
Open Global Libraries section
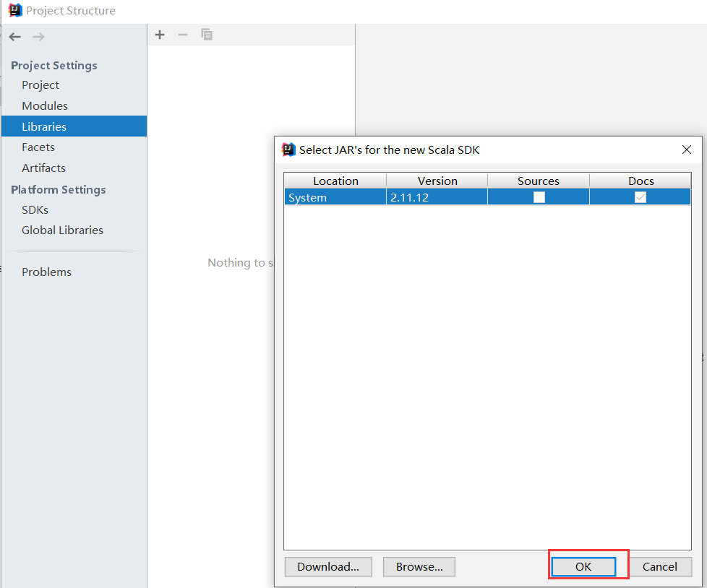coord(63,230)
